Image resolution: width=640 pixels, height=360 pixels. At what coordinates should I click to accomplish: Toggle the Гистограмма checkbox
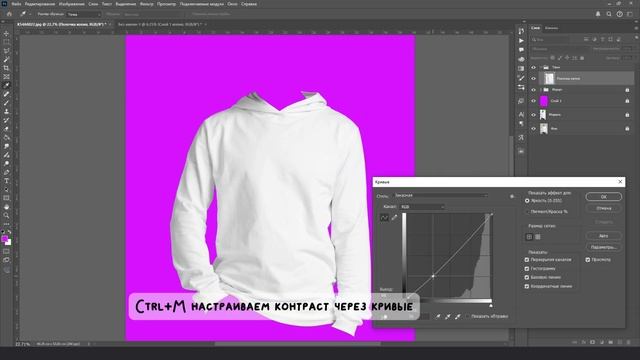click(527, 269)
